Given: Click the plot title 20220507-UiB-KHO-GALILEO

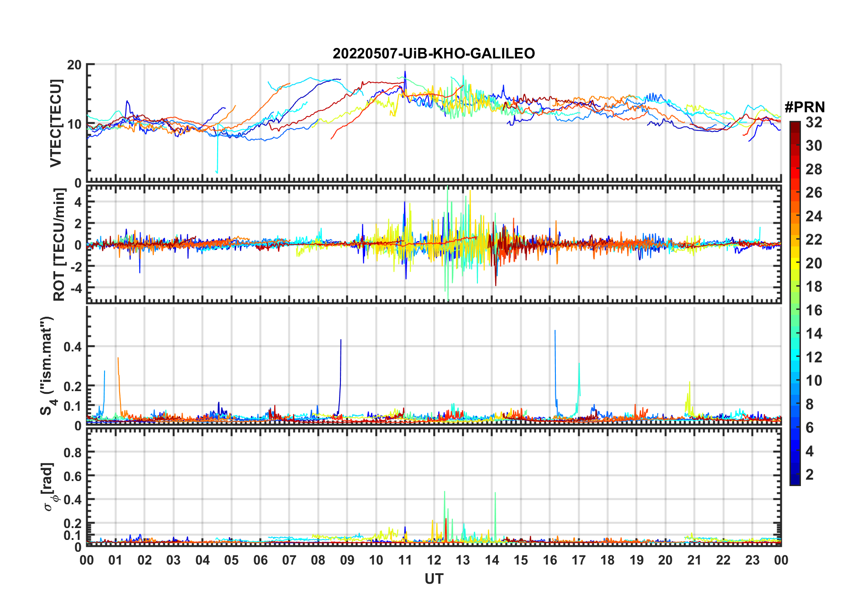Looking at the screenshot, I should click(x=434, y=53).
